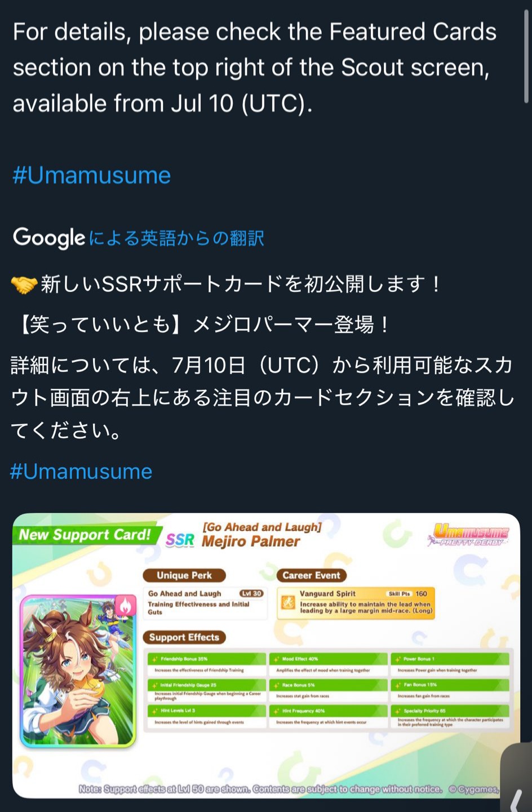This screenshot has height=812, width=532.
Task: Select the Unique Perk header pill
Action: [184, 575]
